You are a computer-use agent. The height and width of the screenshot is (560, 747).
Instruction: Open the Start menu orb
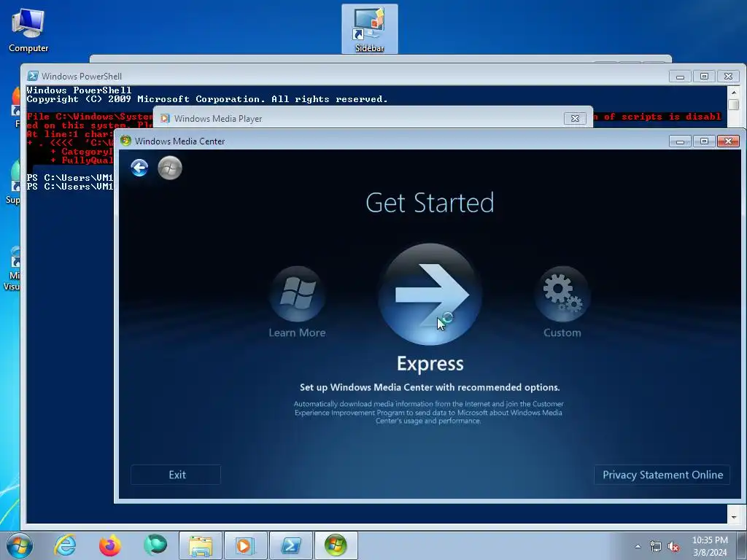pos(20,545)
